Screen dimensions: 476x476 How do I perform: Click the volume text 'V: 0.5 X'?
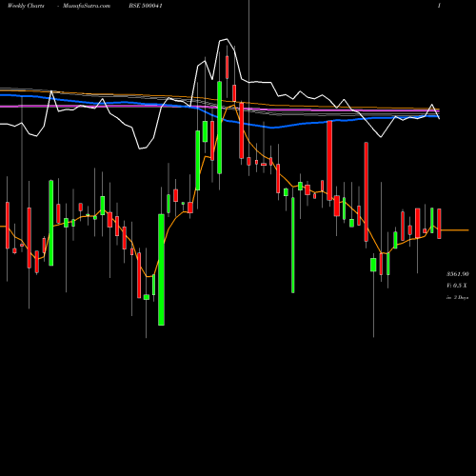click(457, 286)
